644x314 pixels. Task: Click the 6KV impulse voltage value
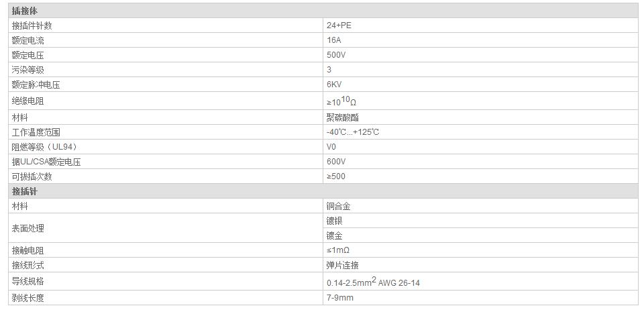coord(334,85)
